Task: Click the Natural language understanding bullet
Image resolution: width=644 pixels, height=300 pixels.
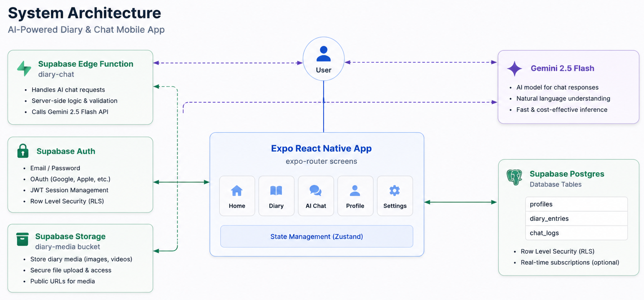Action: point(563,98)
